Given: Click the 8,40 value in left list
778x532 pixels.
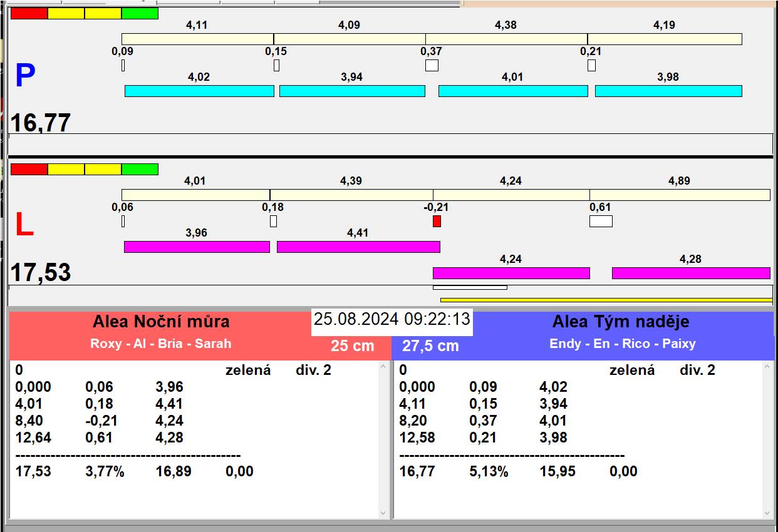Looking at the screenshot, I should 29,421.
